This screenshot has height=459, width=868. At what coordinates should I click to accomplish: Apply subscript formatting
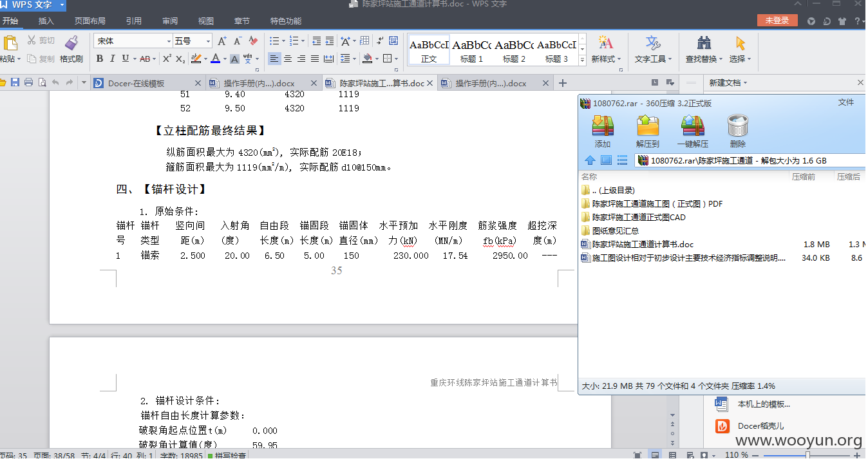tap(180, 59)
